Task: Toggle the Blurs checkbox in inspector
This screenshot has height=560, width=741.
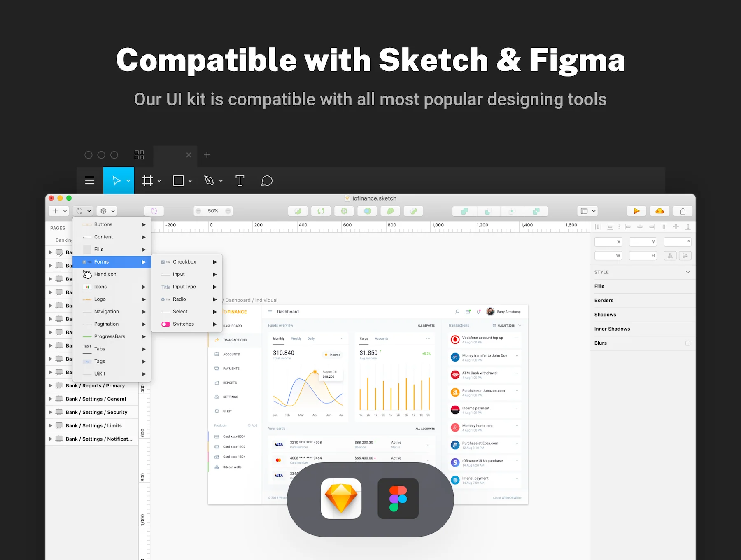Action: tap(688, 343)
